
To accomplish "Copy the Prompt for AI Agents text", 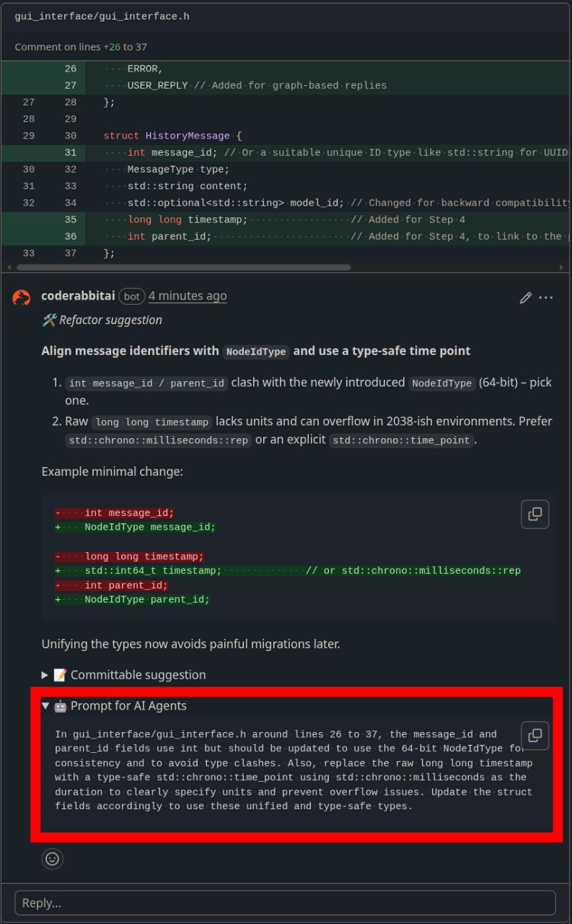I will click(534, 736).
